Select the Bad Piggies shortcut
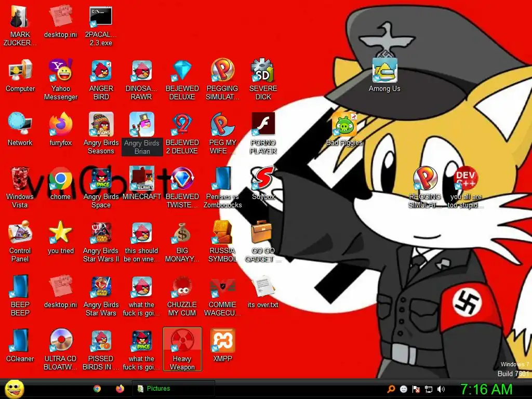Viewport: 532px width, 399px height. point(344,129)
